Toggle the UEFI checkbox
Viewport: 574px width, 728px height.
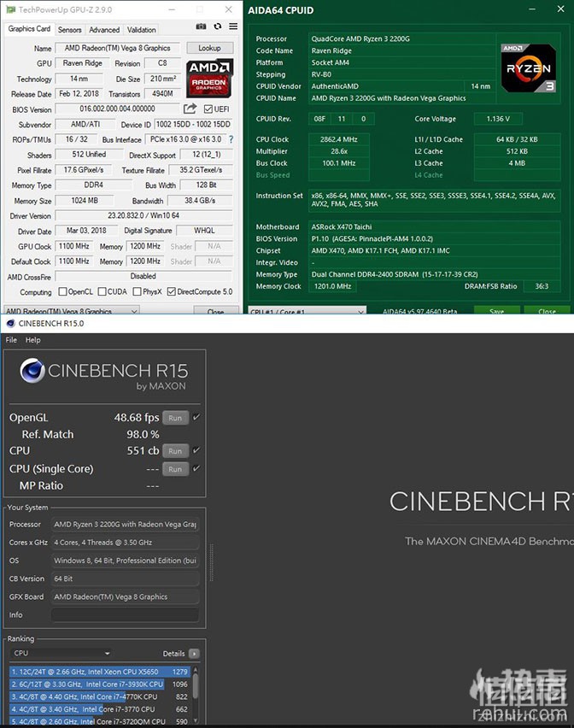pyautogui.click(x=208, y=109)
